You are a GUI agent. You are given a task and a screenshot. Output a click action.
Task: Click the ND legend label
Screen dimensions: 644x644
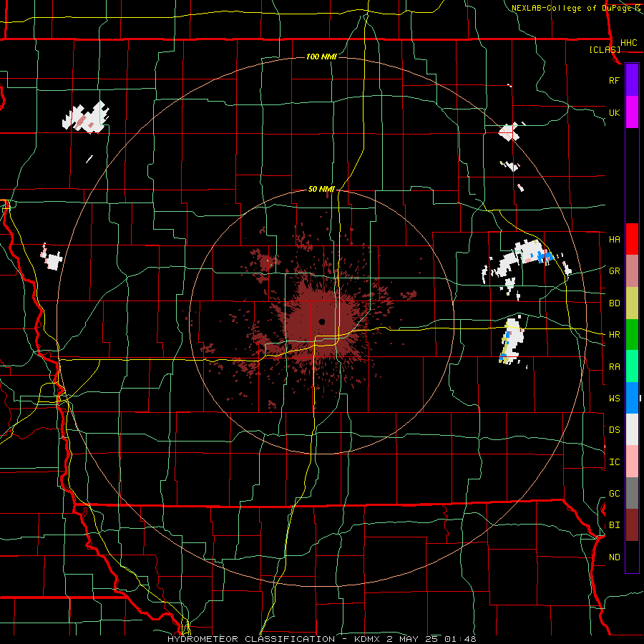click(x=614, y=557)
